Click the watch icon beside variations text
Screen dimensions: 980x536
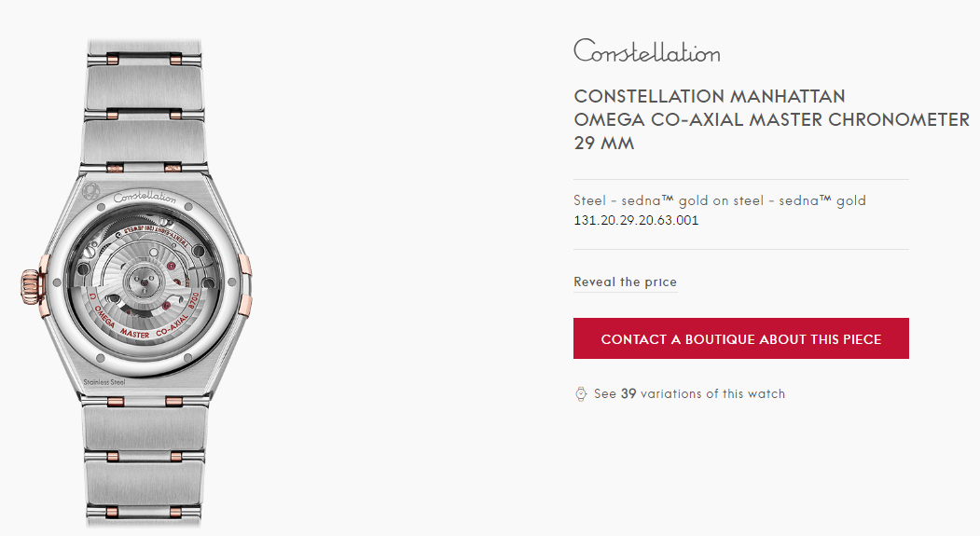pos(581,393)
